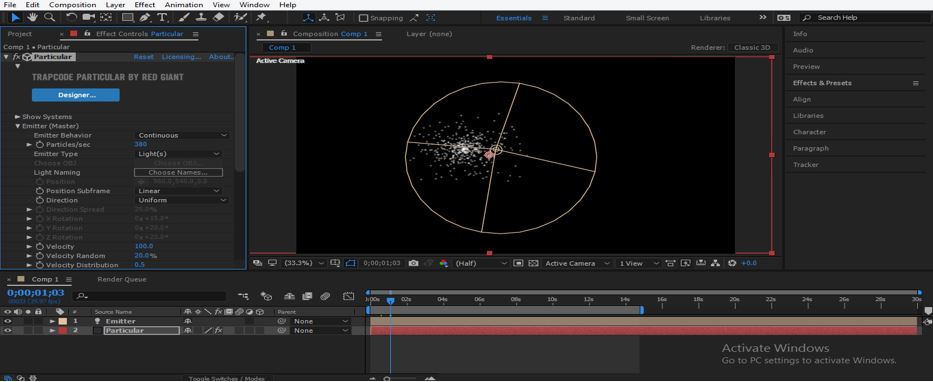Enable the Snapping checkbox
The height and width of the screenshot is (382, 933).
click(364, 18)
